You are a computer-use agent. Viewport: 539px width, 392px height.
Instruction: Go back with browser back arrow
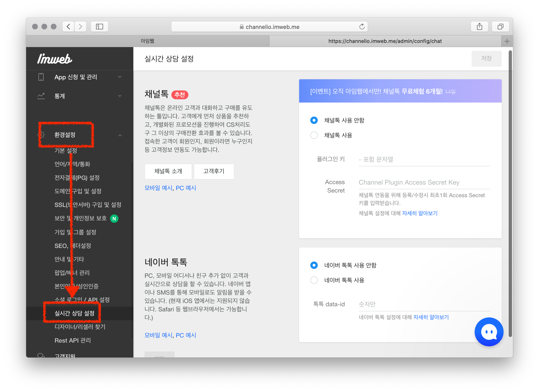point(69,27)
